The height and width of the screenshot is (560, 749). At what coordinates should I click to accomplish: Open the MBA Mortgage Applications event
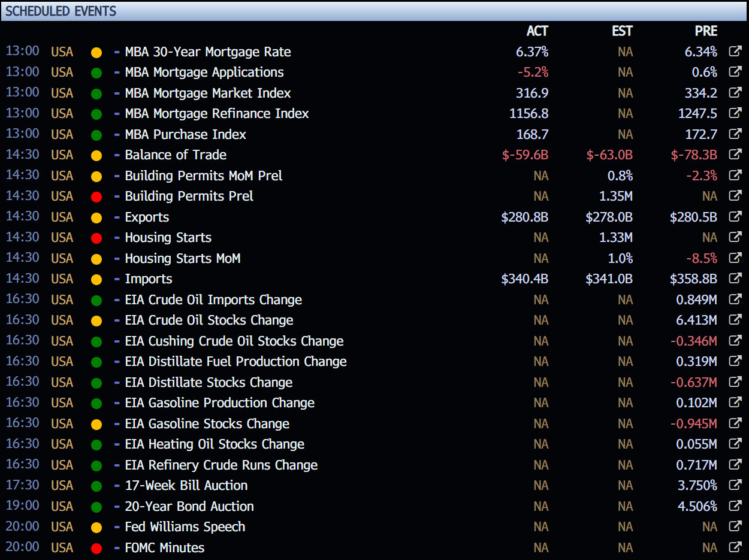point(204,72)
